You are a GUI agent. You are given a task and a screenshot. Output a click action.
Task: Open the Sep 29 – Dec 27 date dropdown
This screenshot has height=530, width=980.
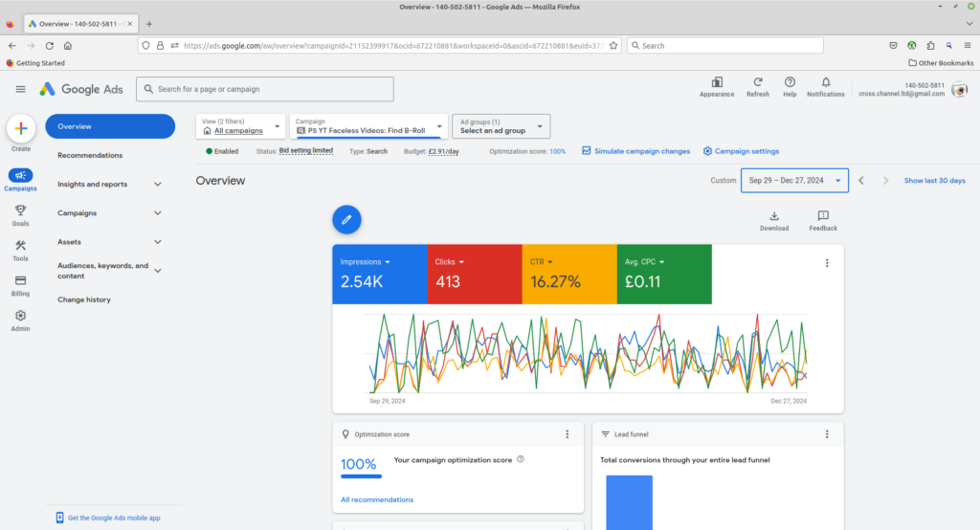[793, 180]
